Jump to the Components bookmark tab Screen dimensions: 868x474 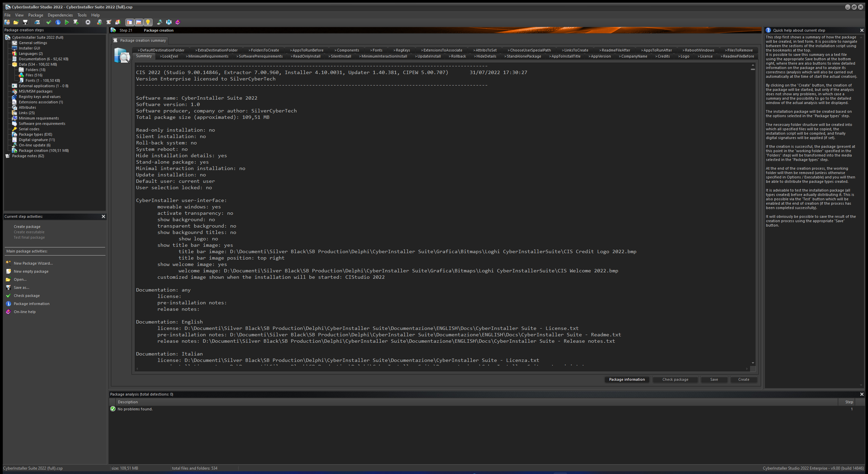tap(347, 50)
